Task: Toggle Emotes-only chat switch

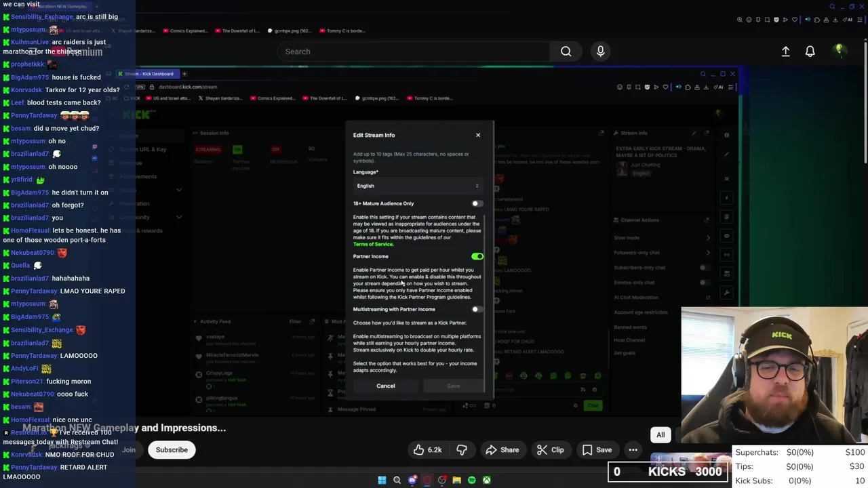Action: click(x=705, y=283)
